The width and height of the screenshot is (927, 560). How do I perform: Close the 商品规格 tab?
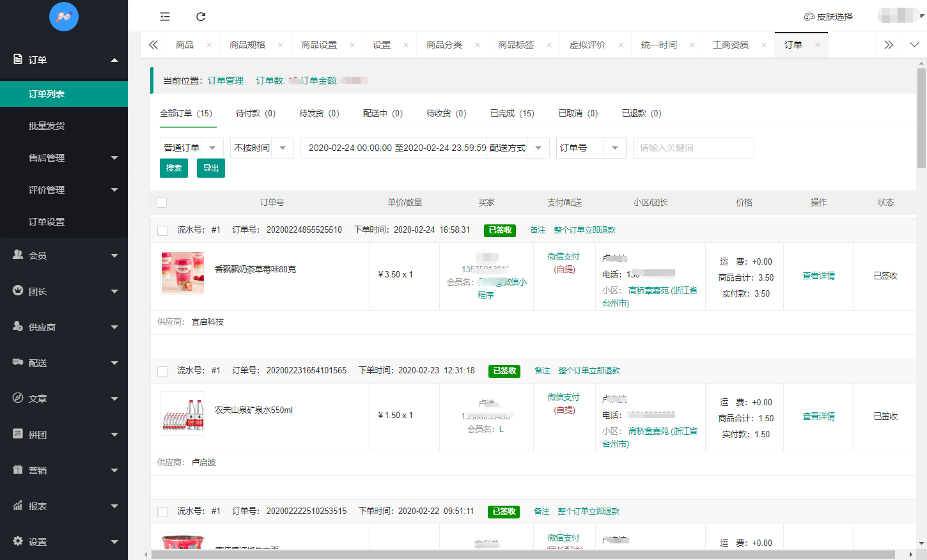pos(281,45)
